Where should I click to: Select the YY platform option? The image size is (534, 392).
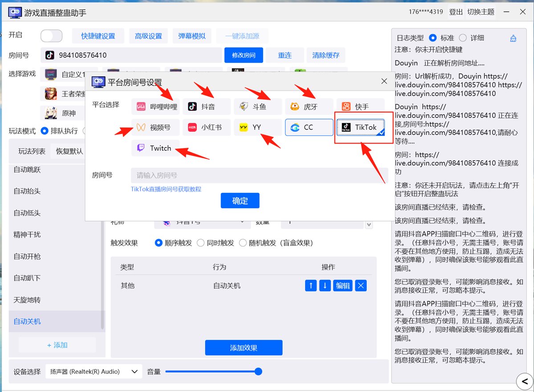coord(258,128)
